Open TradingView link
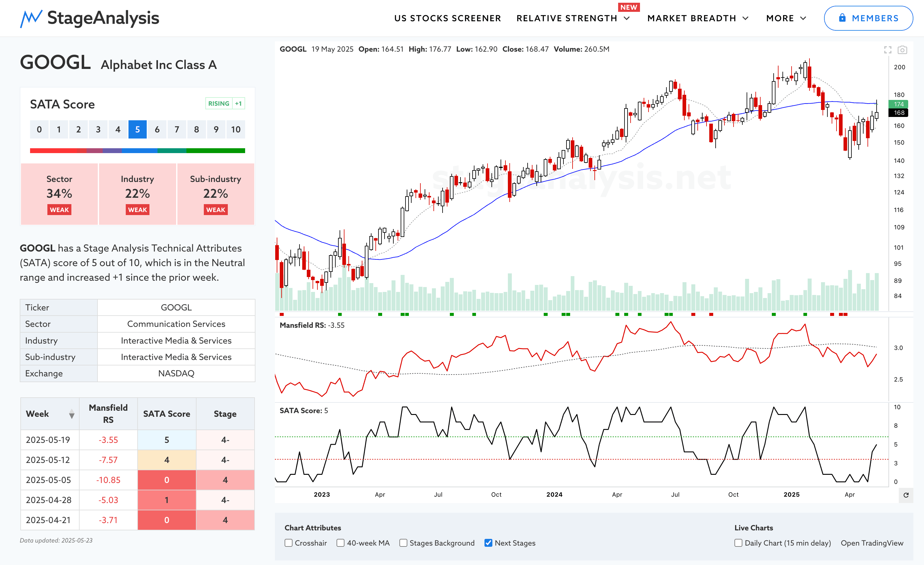The height and width of the screenshot is (565, 924). click(x=872, y=543)
